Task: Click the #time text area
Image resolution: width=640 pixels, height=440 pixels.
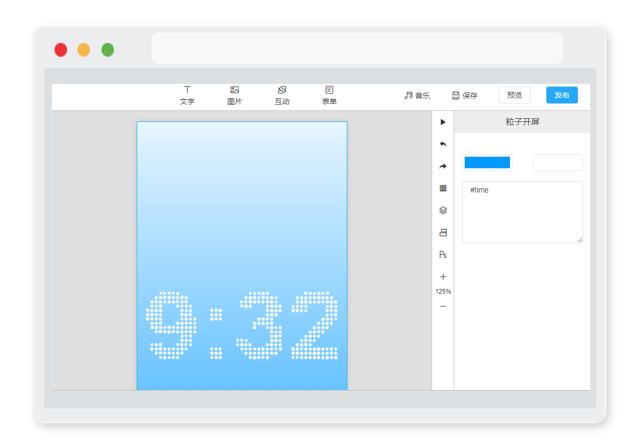Action: coord(522,212)
